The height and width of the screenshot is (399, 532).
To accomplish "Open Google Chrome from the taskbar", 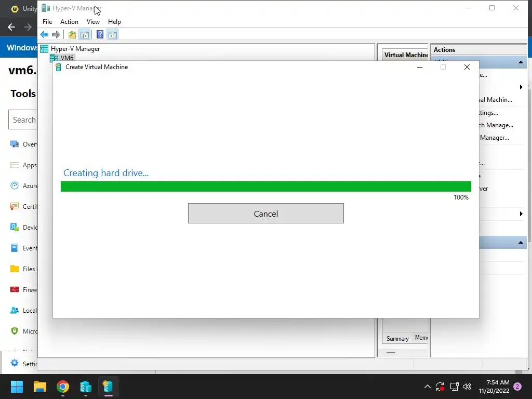I will coord(63,387).
